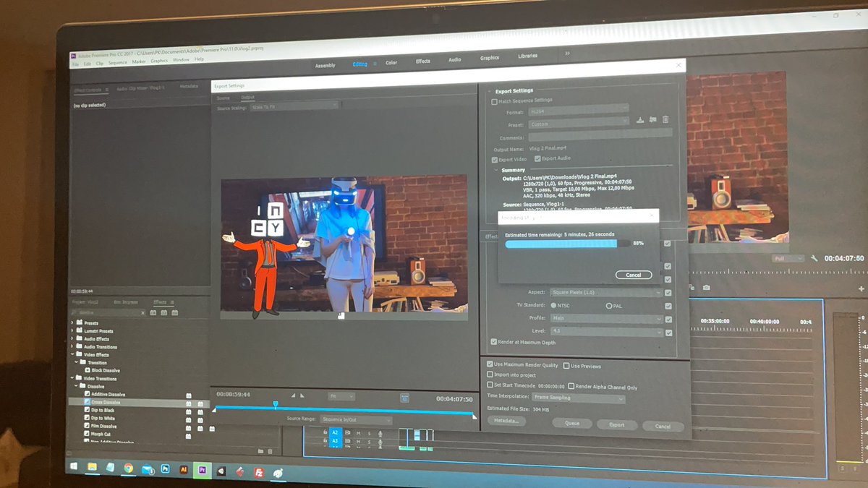
Task: Toggle Export Video checkbox
Action: pyautogui.click(x=495, y=159)
